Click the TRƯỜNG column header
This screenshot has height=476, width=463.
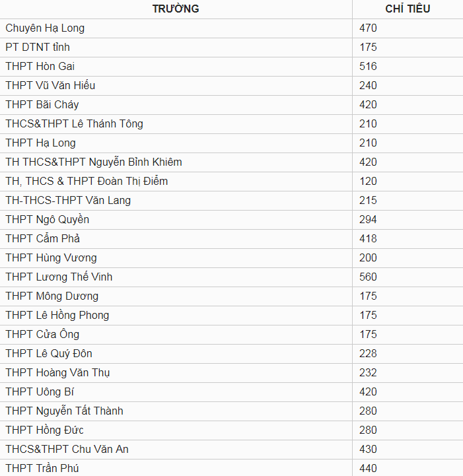coord(176,9)
